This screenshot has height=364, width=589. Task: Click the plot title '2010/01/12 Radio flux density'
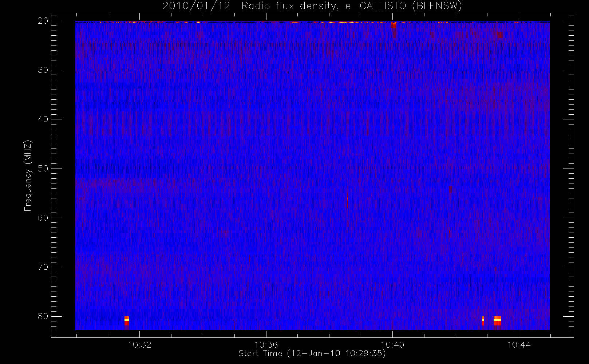click(x=251, y=6)
